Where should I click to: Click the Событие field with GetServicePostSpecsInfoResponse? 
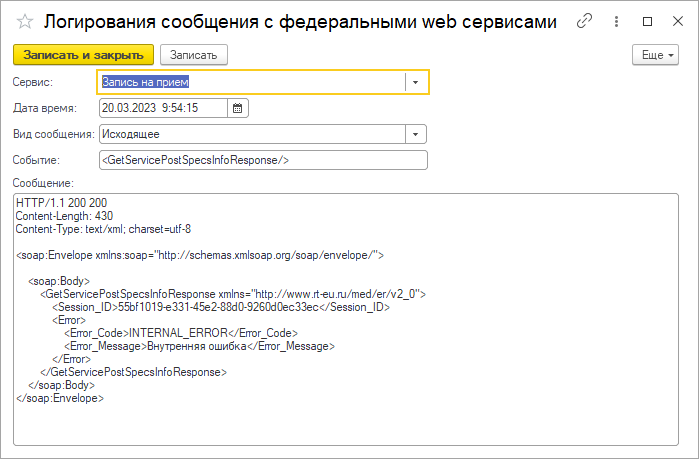pyautogui.click(x=262, y=160)
